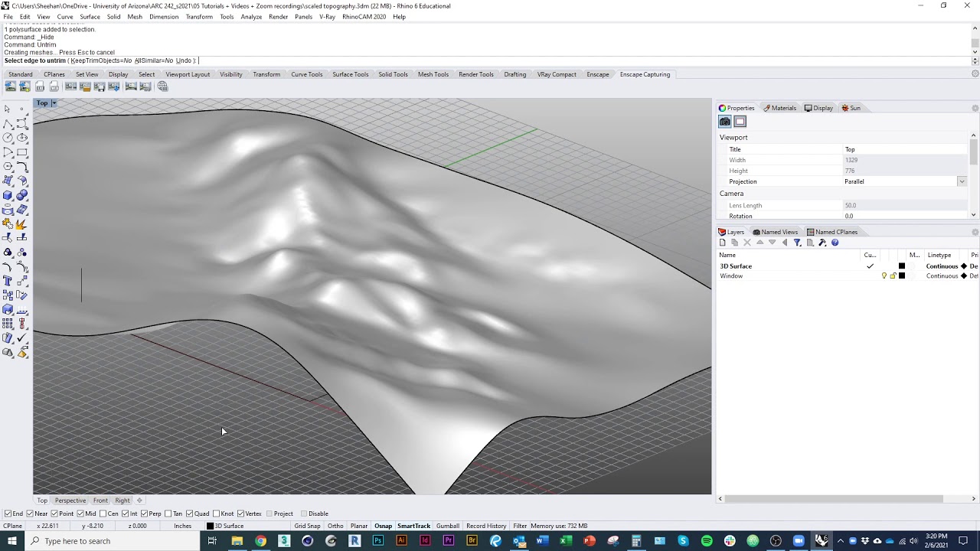Viewport: 980px width, 551px height.
Task: Toggle the Mid osnap checkbox
Action: (x=80, y=514)
